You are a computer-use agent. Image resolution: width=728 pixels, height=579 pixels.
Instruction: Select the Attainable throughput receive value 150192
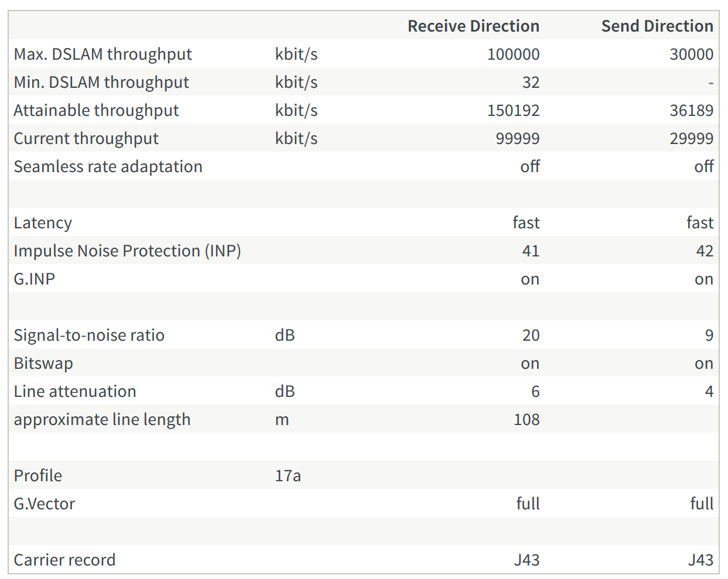click(x=513, y=110)
